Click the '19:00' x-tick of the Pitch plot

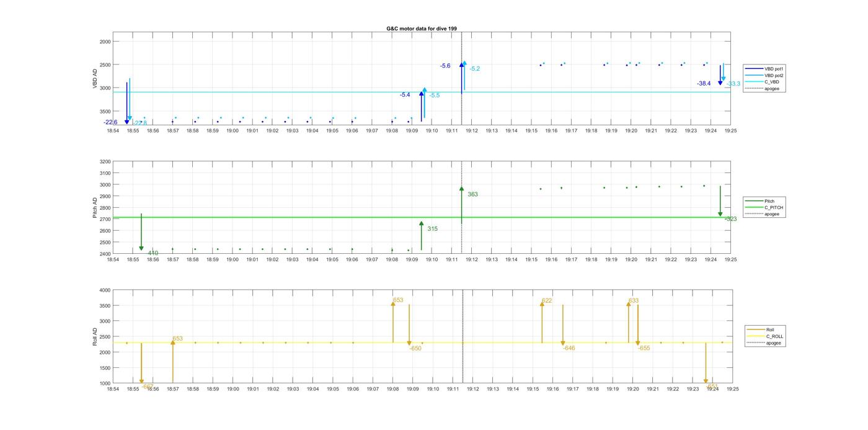pyautogui.click(x=232, y=260)
